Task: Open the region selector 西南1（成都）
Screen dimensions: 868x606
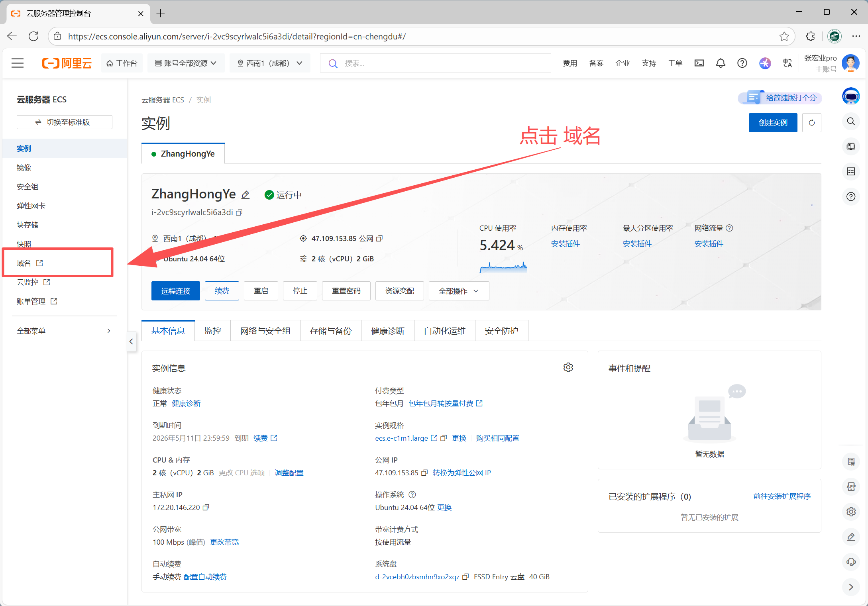Action: point(270,63)
